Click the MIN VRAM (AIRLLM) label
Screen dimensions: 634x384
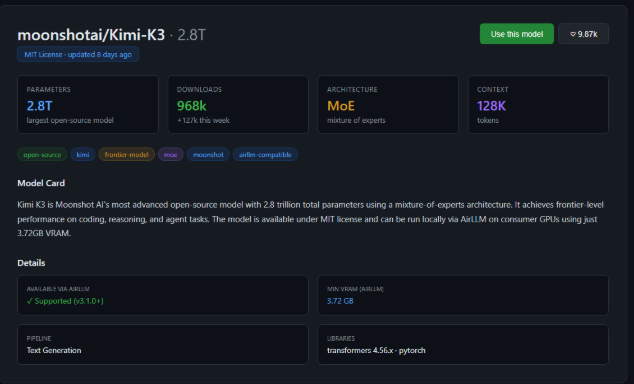355,289
